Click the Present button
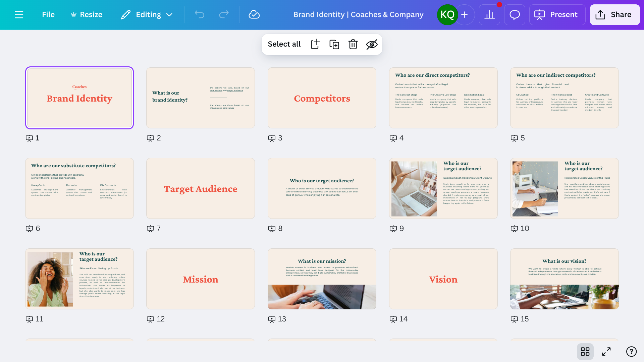Screen dimensions: 644x362 point(557,15)
